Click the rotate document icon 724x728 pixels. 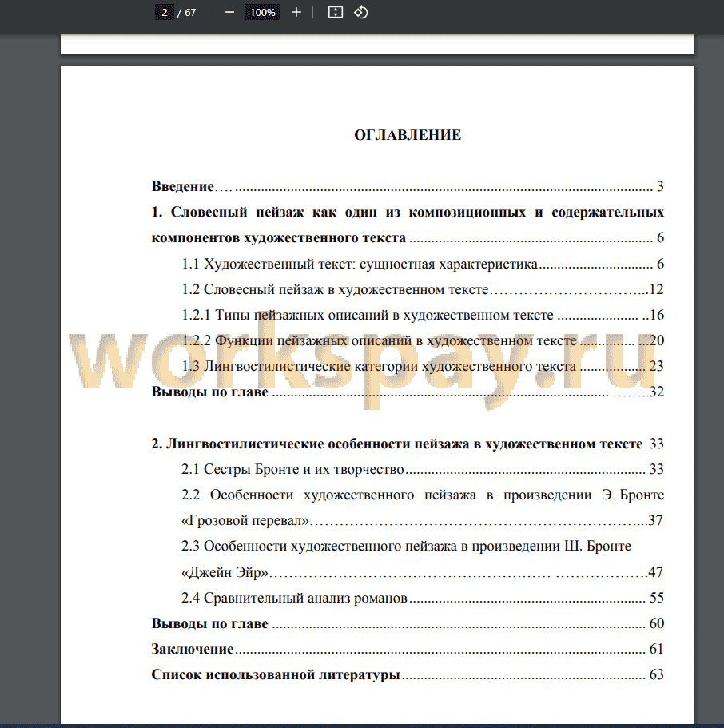(x=361, y=13)
